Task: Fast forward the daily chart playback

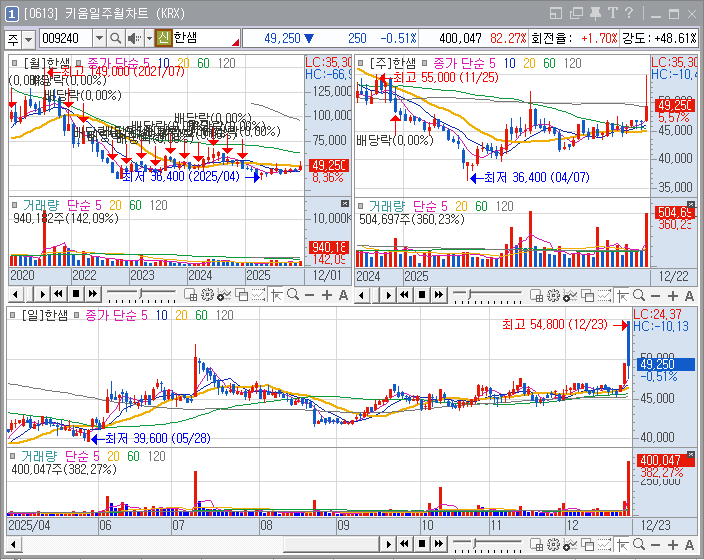Action: pos(439,544)
